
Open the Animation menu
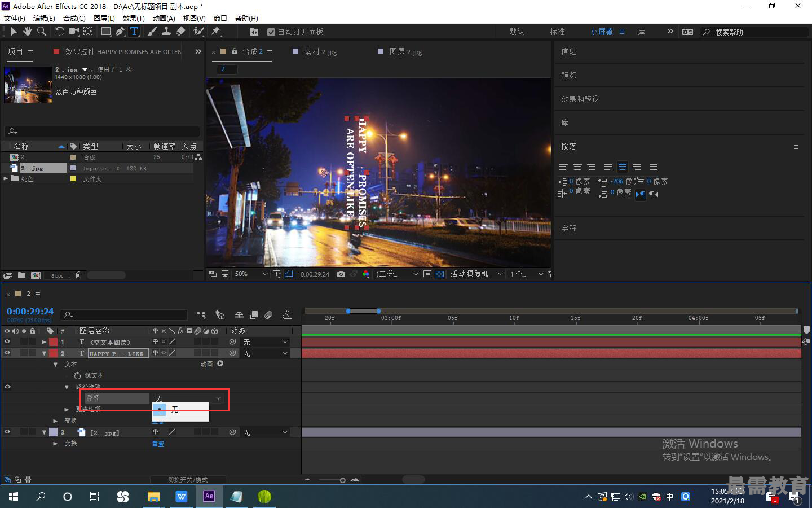[164, 18]
